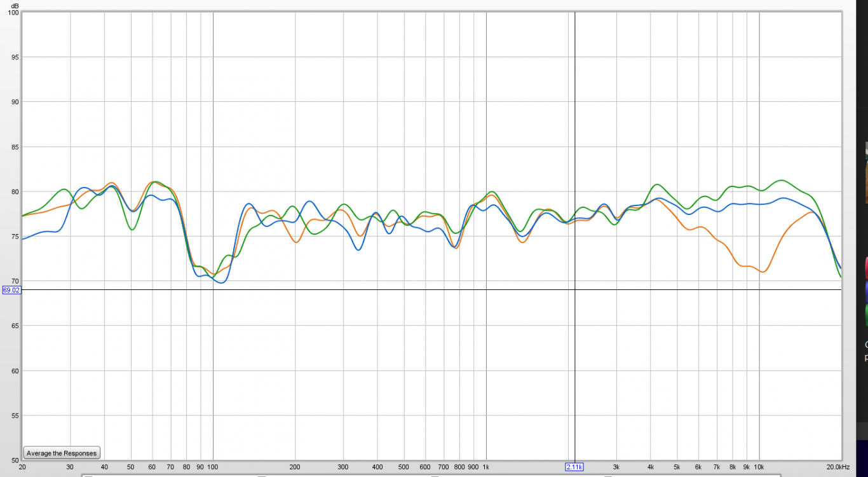Click the 3k label on the frequency axis
This screenshot has width=868, height=477.
616,467
